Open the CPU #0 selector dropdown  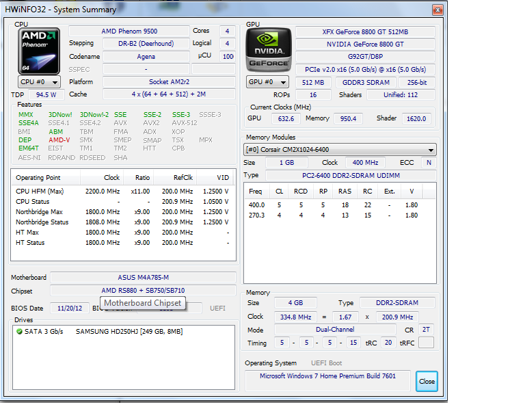[39, 81]
